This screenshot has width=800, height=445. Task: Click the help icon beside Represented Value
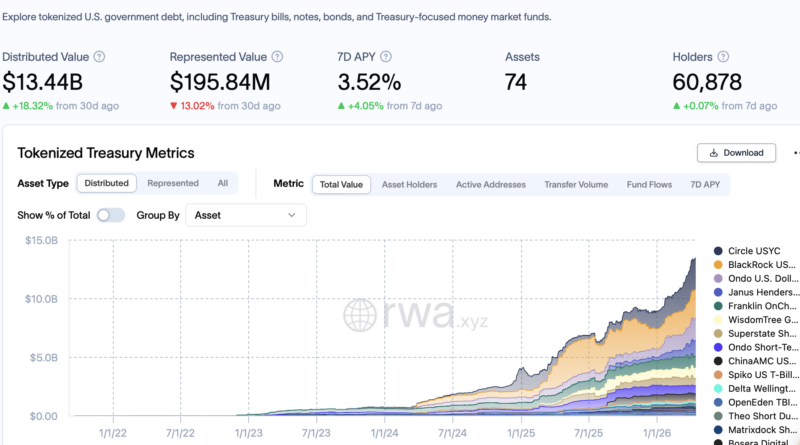point(275,57)
